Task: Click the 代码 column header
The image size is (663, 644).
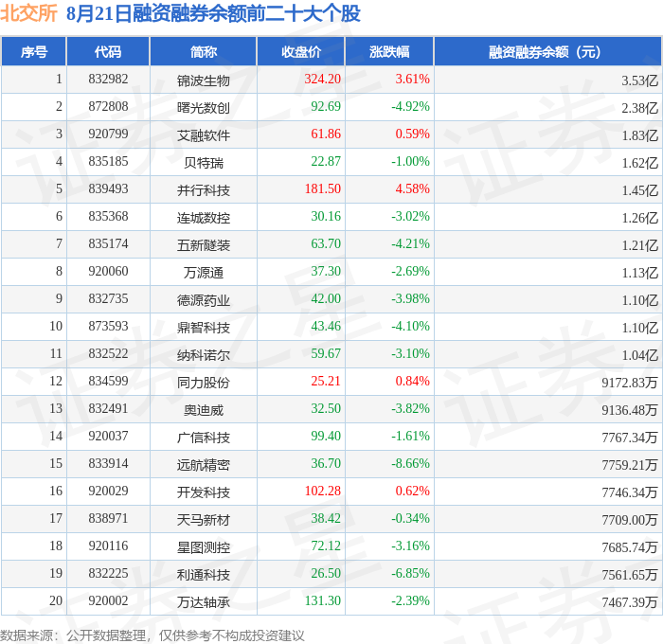Action: (x=108, y=51)
